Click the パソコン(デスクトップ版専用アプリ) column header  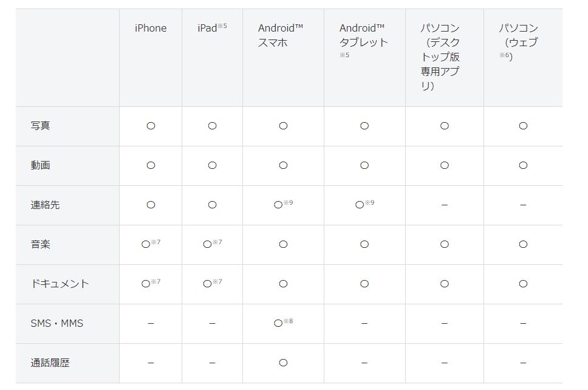pos(440,57)
